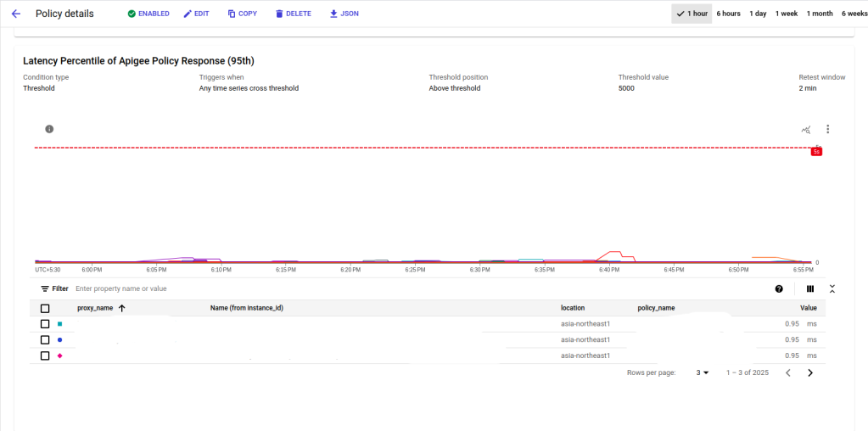This screenshot has width=868, height=431.
Task: Switch to the 1 week time range
Action: [x=786, y=14]
